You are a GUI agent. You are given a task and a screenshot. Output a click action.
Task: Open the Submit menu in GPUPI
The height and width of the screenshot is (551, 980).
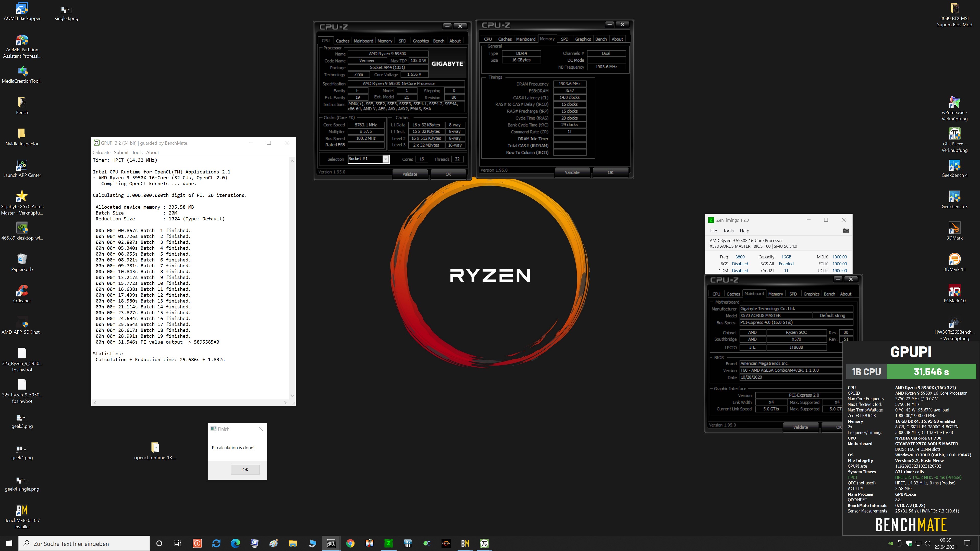(x=121, y=152)
